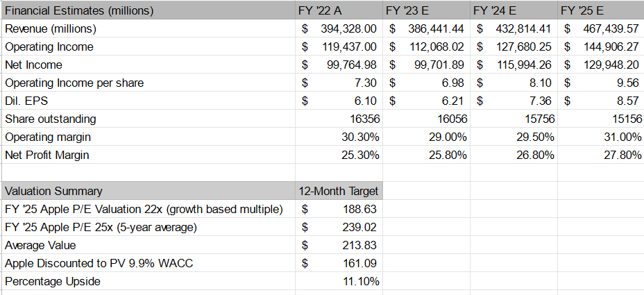Select diluted EPS cell 6.21

click(426, 101)
